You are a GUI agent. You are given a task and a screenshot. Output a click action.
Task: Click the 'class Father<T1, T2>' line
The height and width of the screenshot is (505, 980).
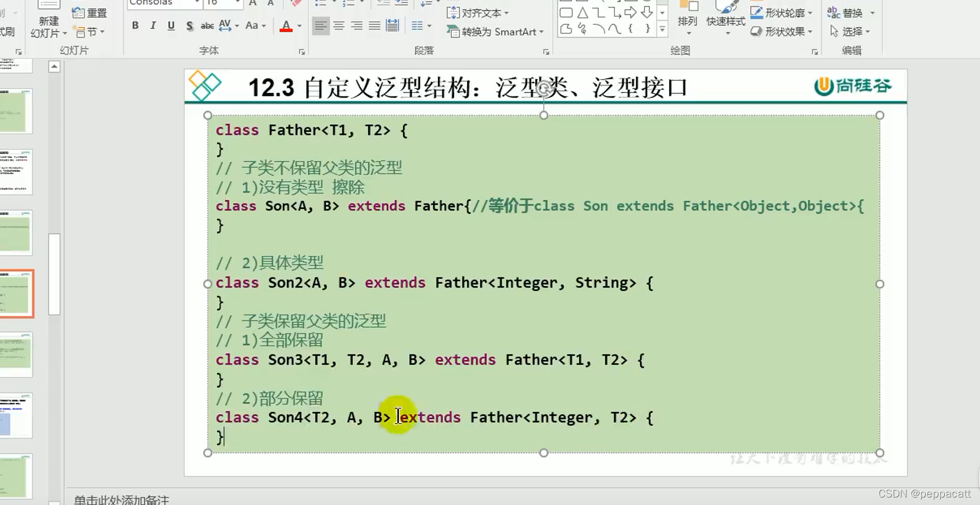(312, 130)
